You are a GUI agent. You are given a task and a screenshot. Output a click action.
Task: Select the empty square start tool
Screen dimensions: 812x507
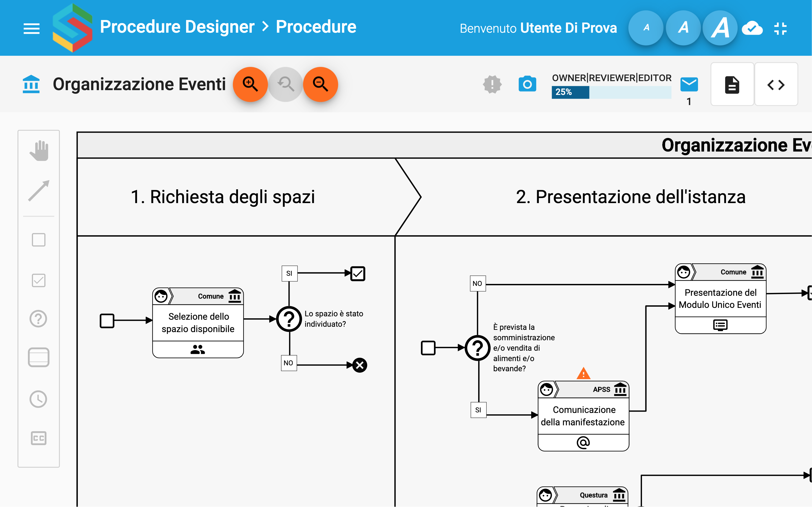[39, 240]
